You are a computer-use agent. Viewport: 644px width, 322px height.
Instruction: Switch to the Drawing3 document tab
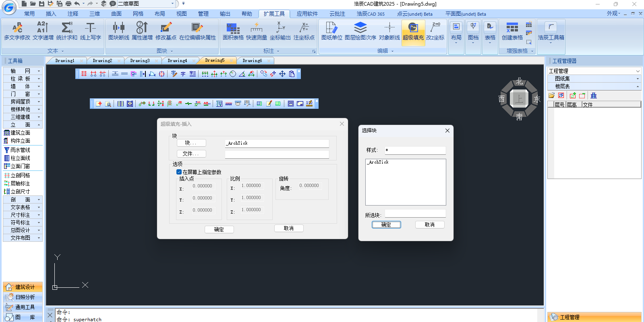[x=140, y=60]
